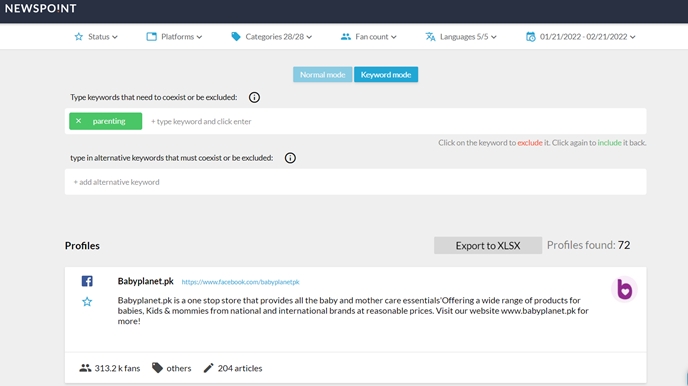The height and width of the screenshot is (386, 688).
Task: Switch to Normal mode
Action: [322, 75]
